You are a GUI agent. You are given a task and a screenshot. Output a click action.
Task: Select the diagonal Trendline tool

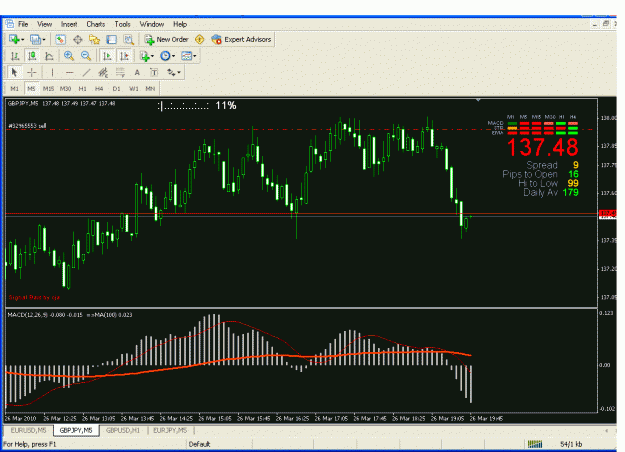[86, 72]
